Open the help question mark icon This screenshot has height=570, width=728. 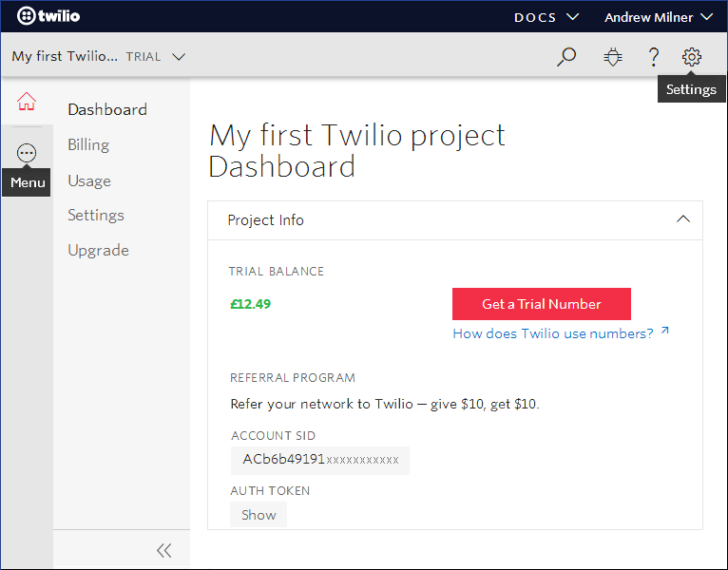click(x=653, y=57)
